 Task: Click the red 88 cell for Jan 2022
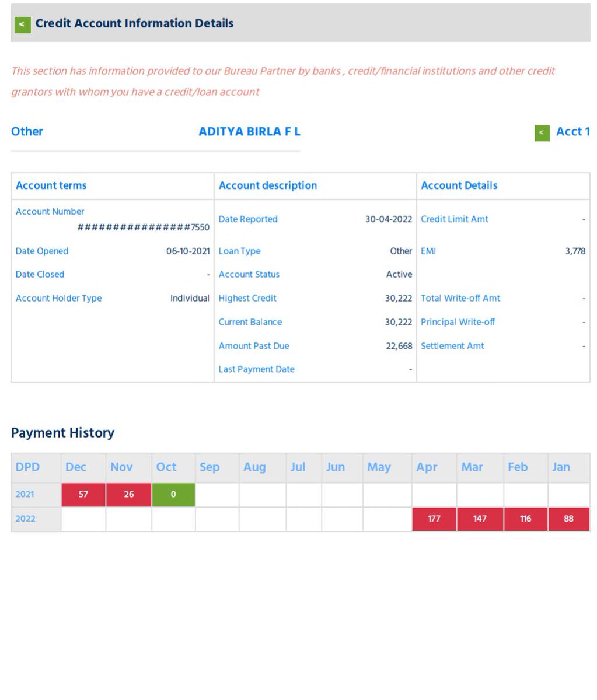(x=569, y=519)
